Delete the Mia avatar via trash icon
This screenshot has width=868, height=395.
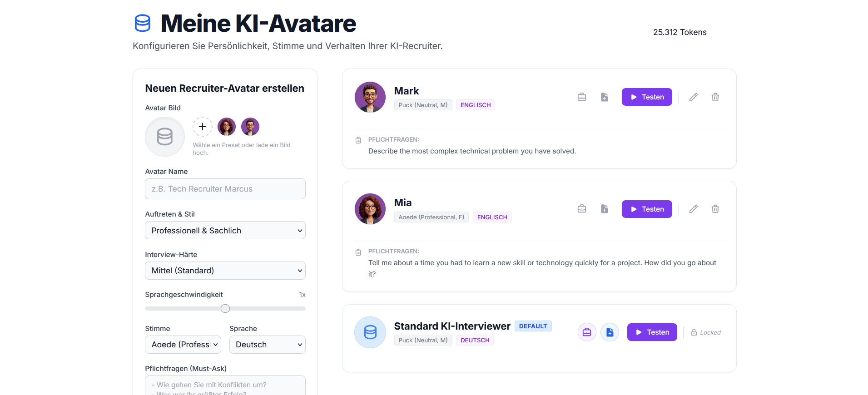[715, 209]
